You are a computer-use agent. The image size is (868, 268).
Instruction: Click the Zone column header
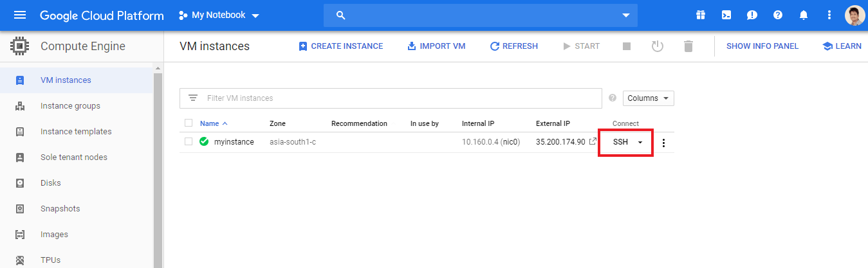[277, 123]
